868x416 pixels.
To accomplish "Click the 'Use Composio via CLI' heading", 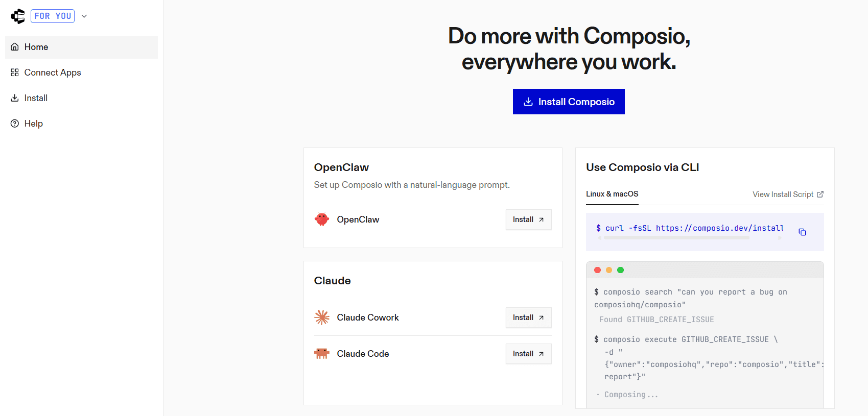I will point(642,167).
